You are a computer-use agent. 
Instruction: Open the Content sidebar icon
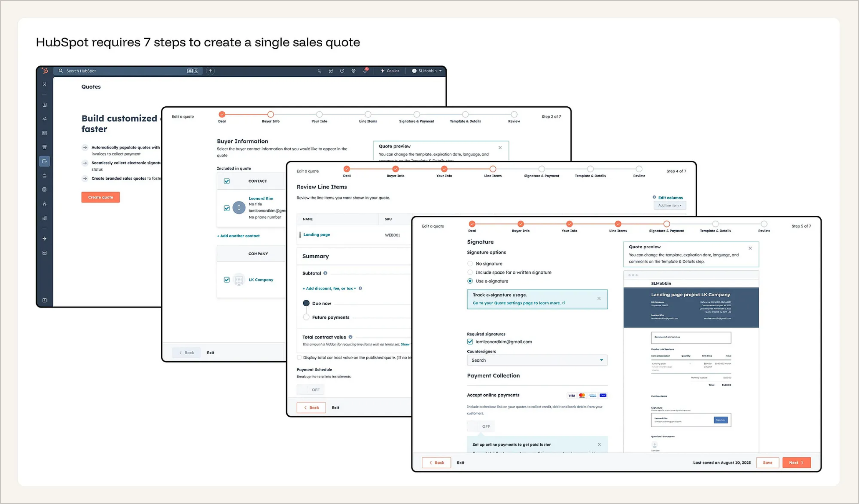point(44,133)
